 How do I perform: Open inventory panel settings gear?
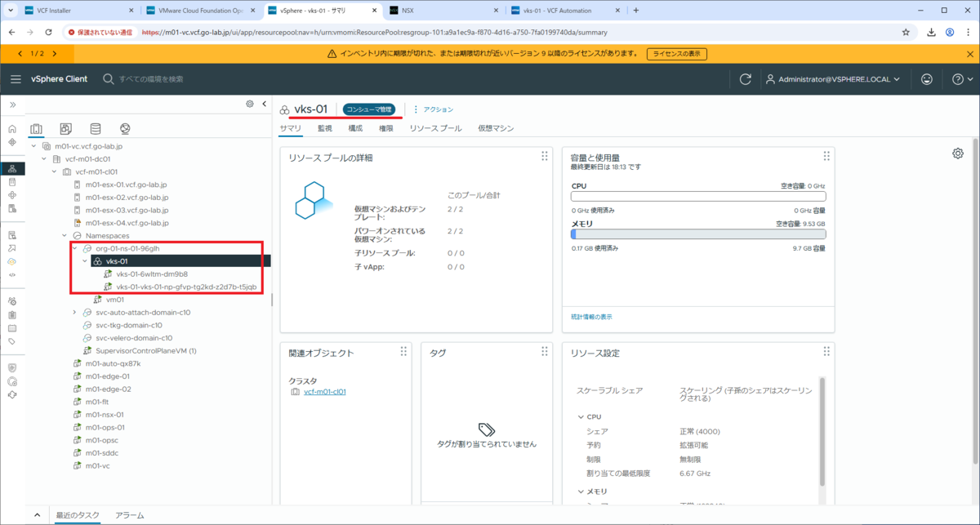[x=250, y=105]
